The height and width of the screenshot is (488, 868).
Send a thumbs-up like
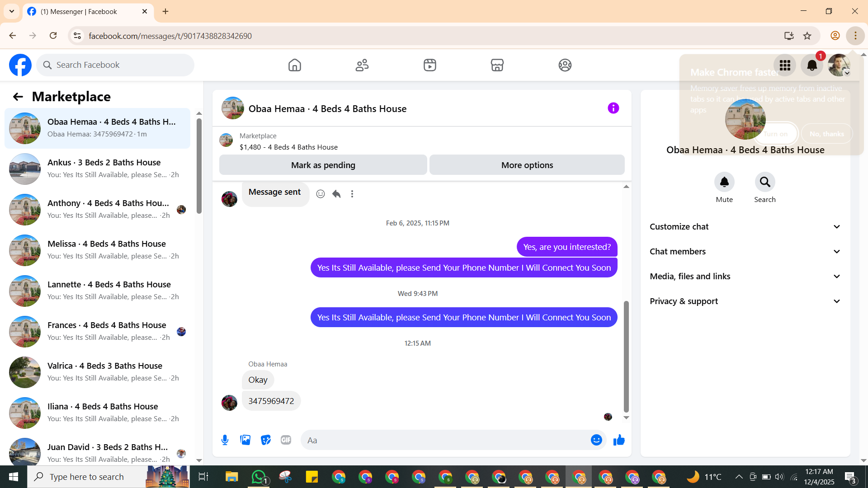pyautogui.click(x=619, y=440)
